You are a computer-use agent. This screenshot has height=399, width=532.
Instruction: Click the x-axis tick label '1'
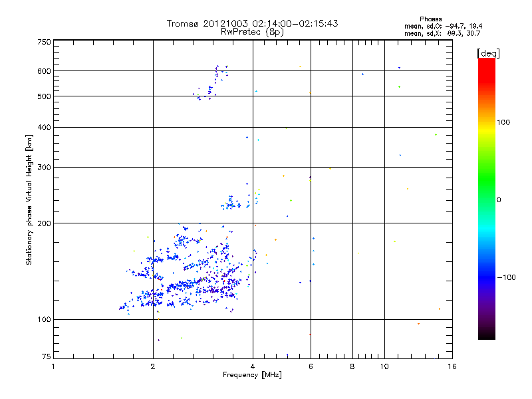53,366
